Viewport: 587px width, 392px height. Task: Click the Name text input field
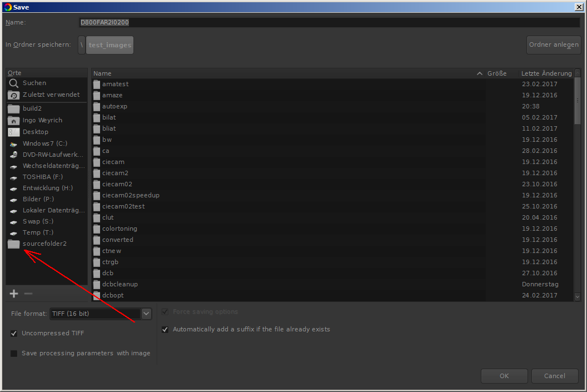329,23
